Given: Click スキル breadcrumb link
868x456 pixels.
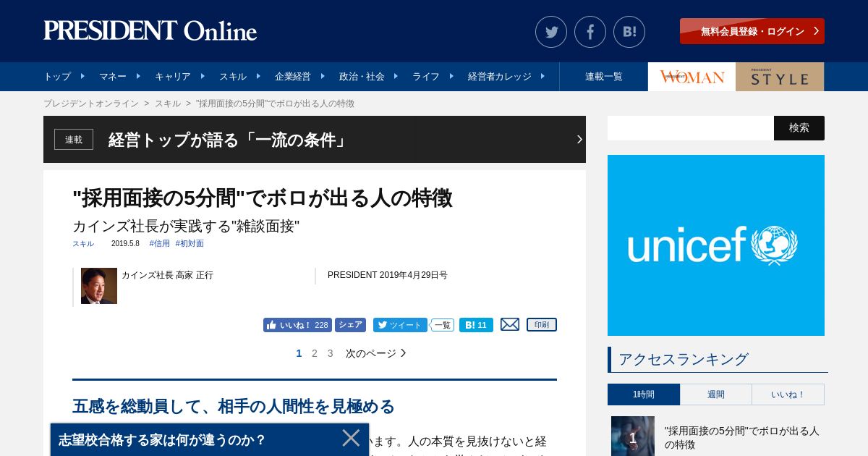Looking at the screenshot, I should pyautogui.click(x=168, y=104).
